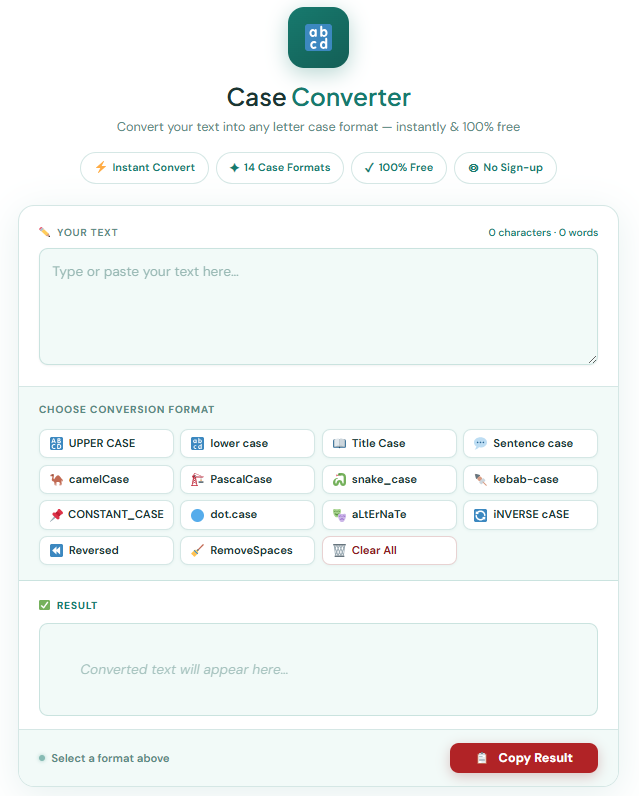Click the rewind icon in Reversed
Viewport: 639px width, 796px height.
(x=56, y=550)
